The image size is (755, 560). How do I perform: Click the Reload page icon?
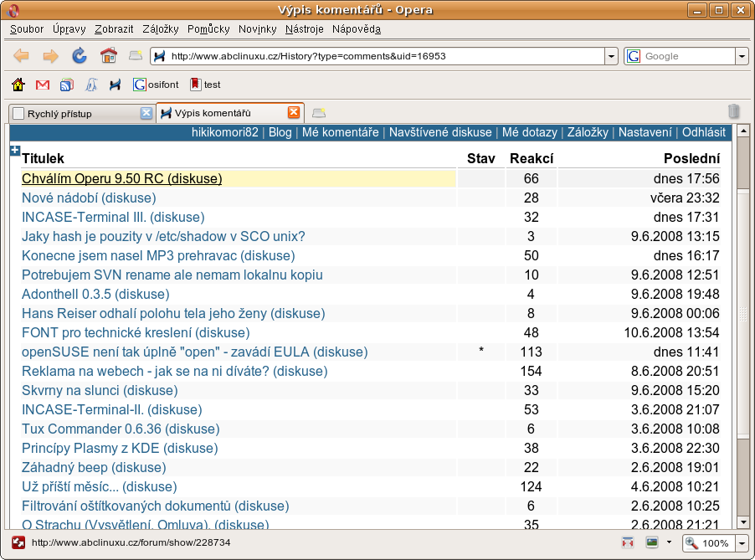pyautogui.click(x=80, y=56)
